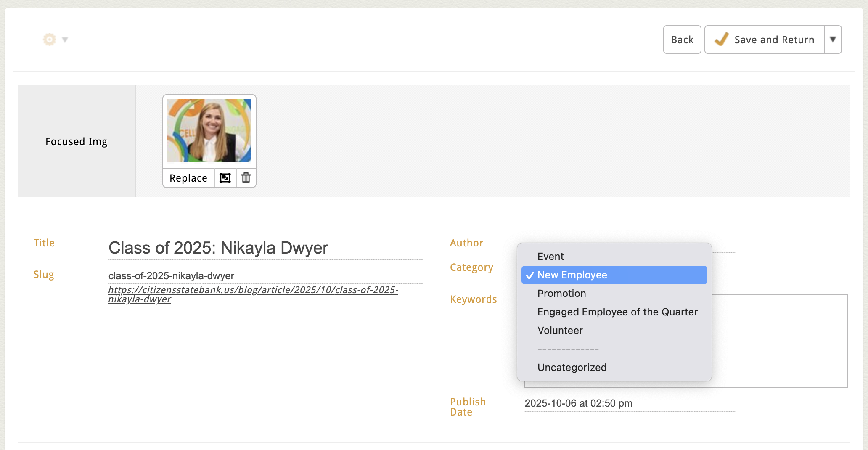Screen dimensions: 868x450
Task: Click the Publish Date field
Action: (x=630, y=403)
